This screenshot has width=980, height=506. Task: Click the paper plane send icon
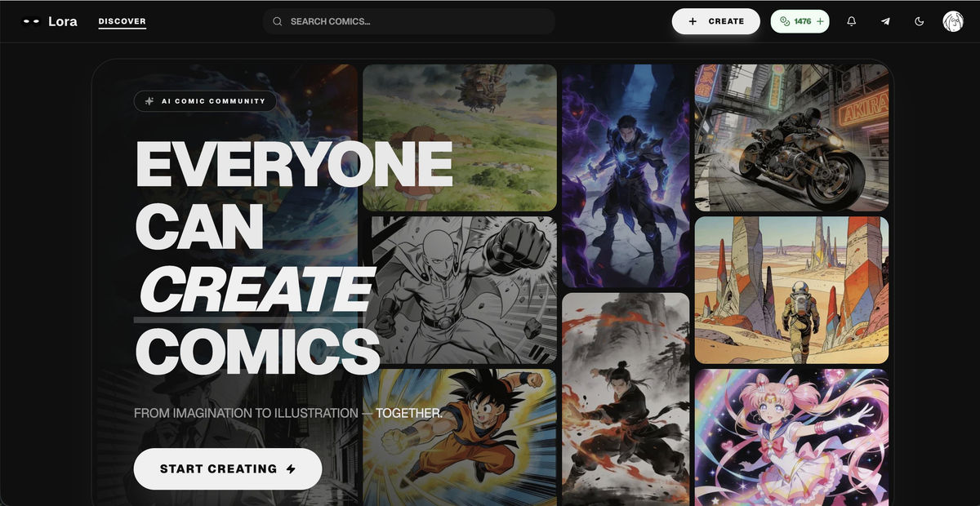885,21
